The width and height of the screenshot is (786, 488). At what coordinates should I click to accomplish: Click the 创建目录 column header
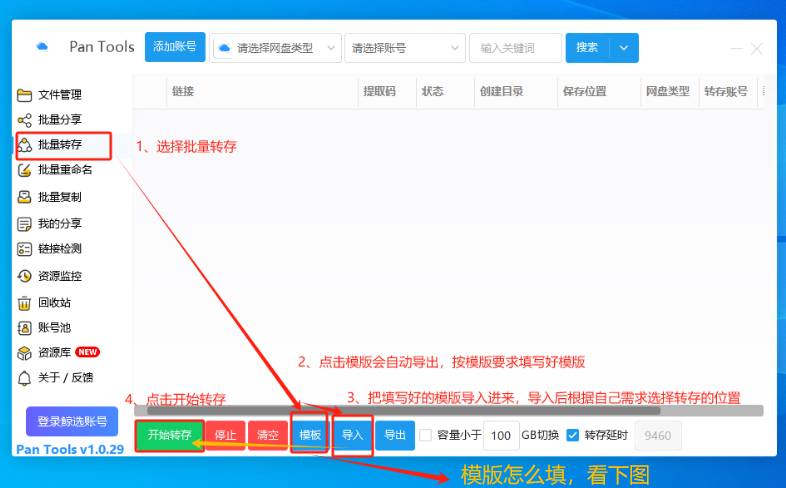point(501,91)
